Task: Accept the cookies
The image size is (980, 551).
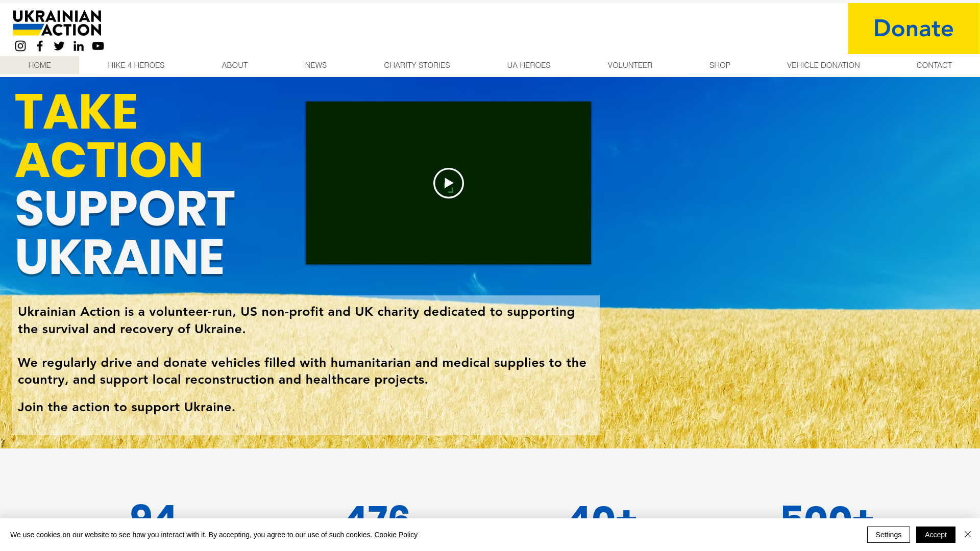Action: click(936, 535)
